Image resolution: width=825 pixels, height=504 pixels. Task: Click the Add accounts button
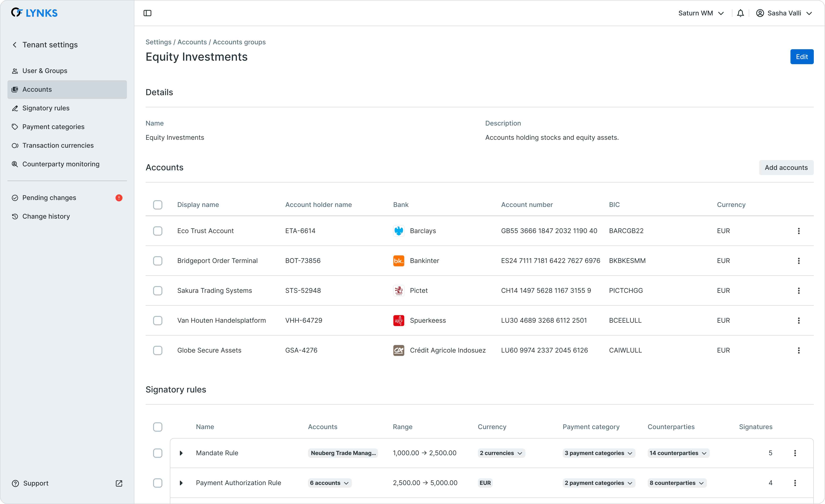point(786,168)
